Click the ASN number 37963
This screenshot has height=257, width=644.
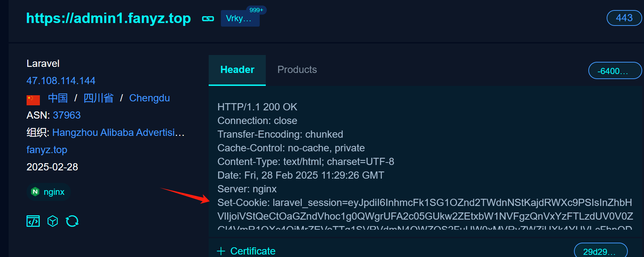point(67,115)
